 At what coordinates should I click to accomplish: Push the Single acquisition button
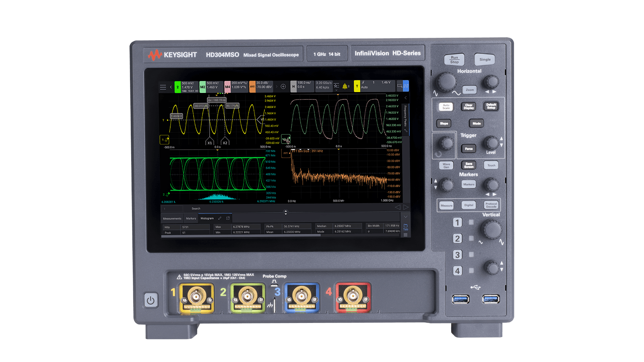[x=485, y=60]
